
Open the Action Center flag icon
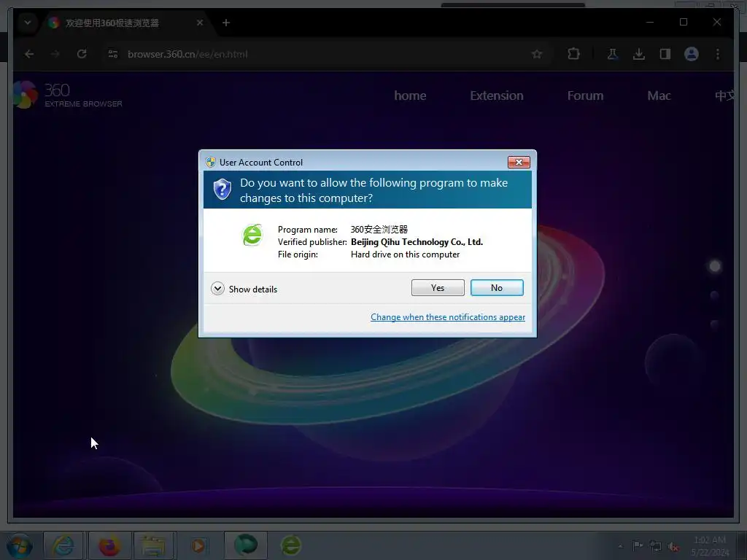638,546
